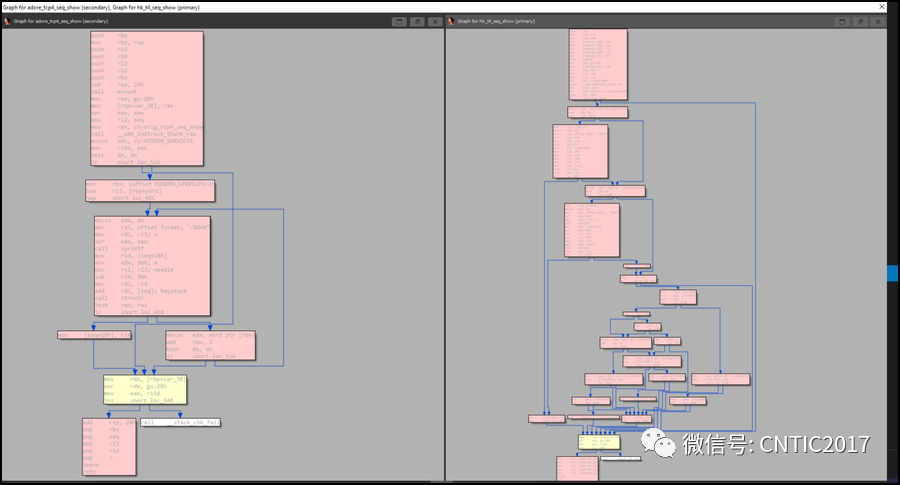
Task: Restore the adore_tcp4_seq_show secondary graph panel
Action: [x=417, y=22]
